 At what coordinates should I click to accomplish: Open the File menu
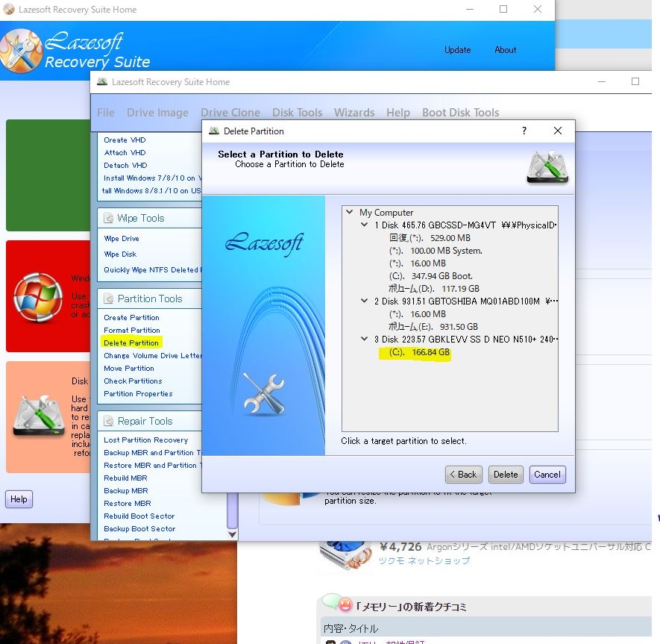coord(106,113)
